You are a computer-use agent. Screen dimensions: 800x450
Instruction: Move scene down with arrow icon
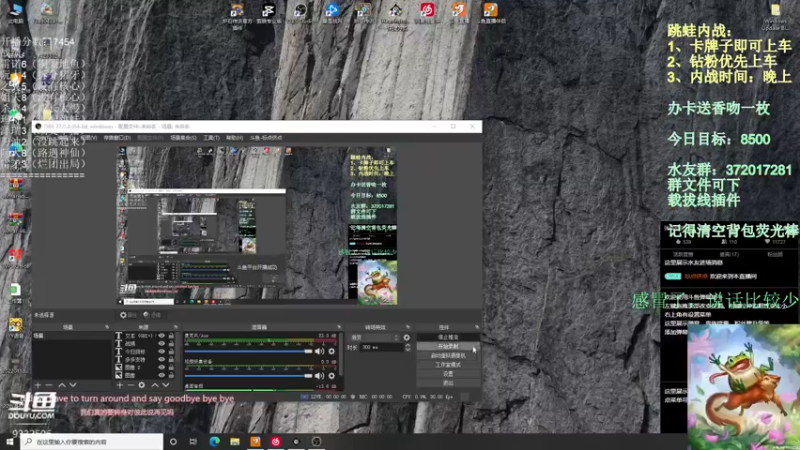[x=73, y=385]
